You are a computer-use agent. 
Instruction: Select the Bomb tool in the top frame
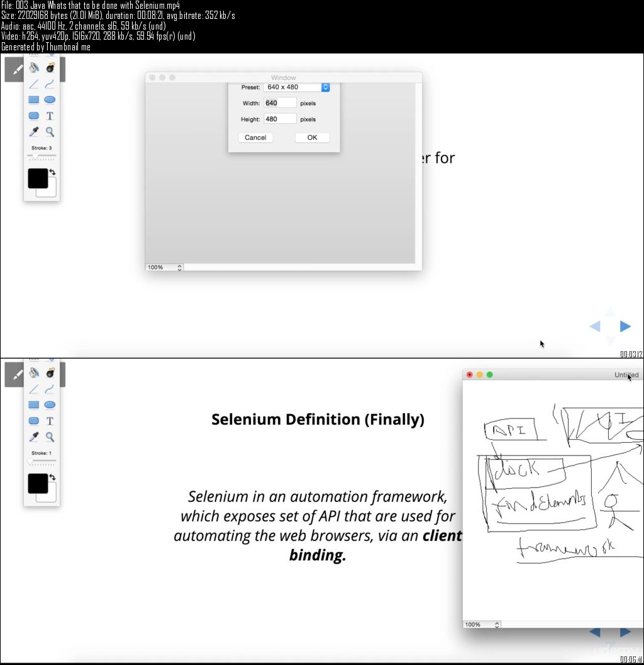tap(50, 67)
